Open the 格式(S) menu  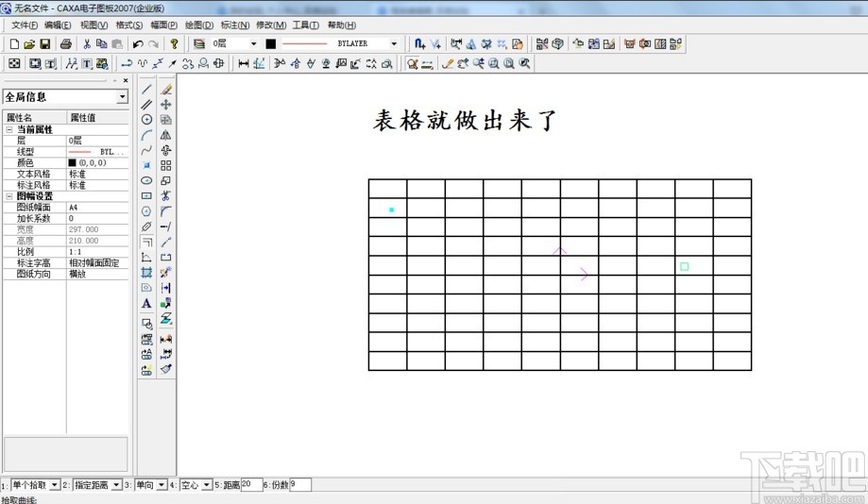tap(129, 25)
